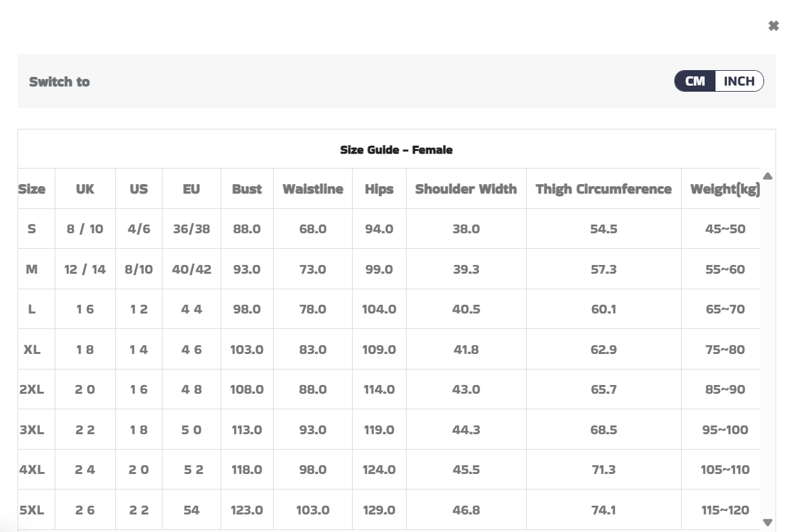This screenshot has height=532, width=789.
Task: Select the CM unit option
Action: pyautogui.click(x=695, y=82)
